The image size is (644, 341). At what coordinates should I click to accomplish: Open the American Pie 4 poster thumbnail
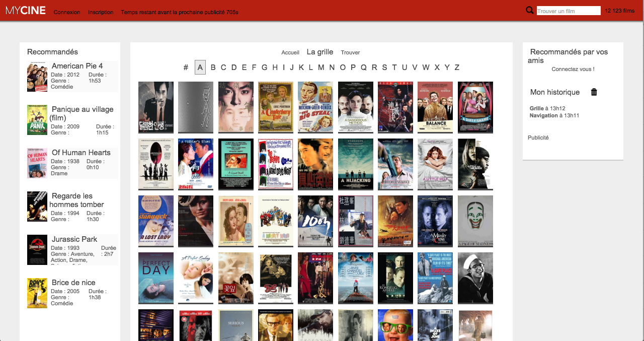click(37, 77)
